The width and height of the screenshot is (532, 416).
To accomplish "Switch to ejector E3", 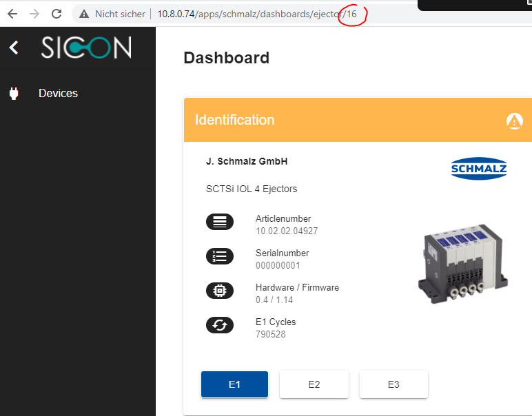I will (393, 384).
